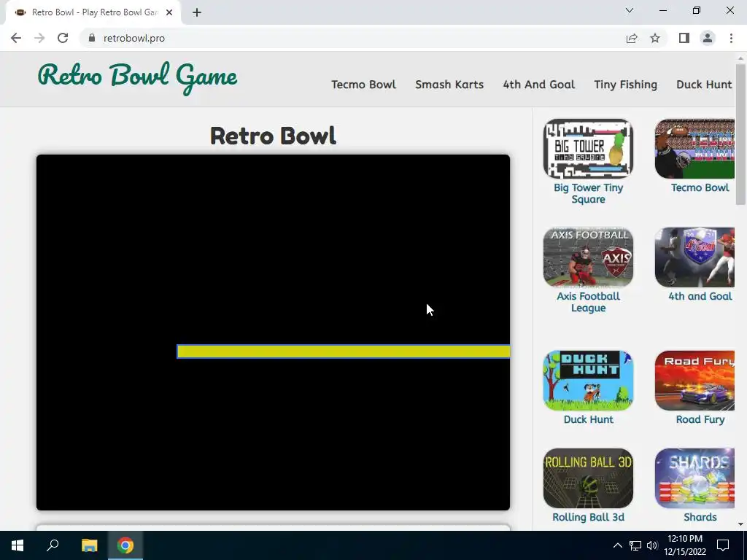Open Smash Karts from the navigation menu

point(449,85)
